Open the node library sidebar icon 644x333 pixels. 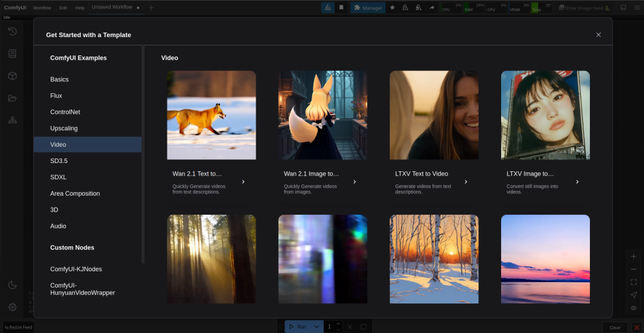12,54
